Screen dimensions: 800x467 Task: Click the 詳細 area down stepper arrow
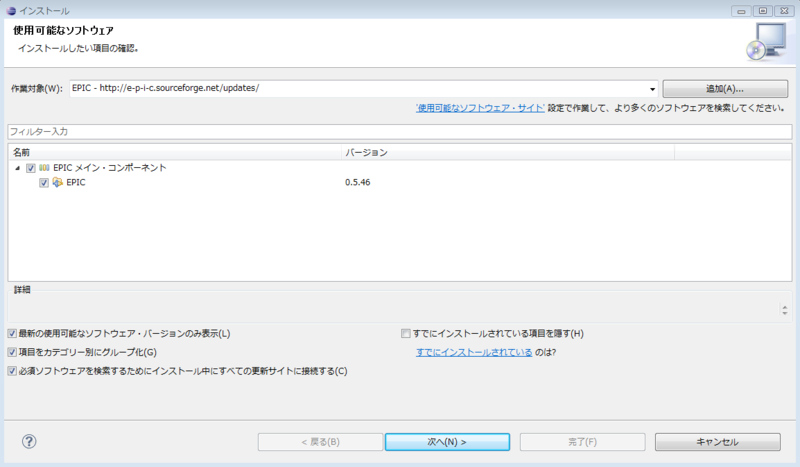pyautogui.click(x=785, y=312)
